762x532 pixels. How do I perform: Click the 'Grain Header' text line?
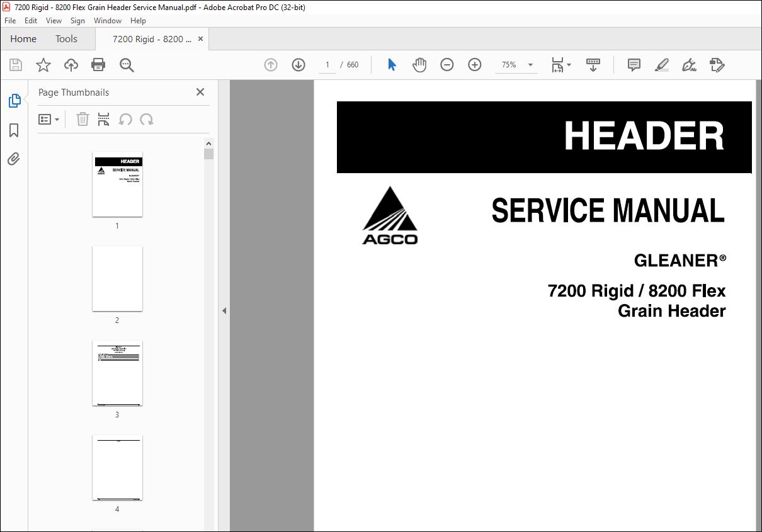tap(672, 311)
